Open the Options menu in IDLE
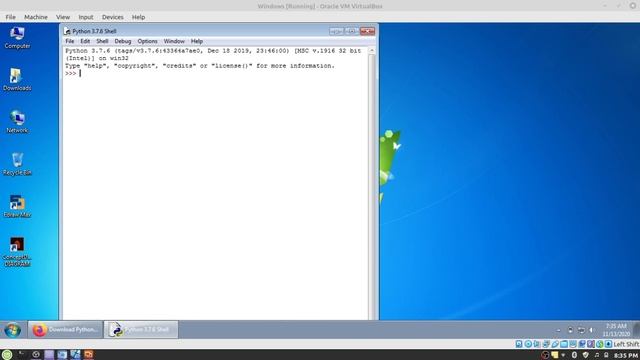Viewport: 640px width, 360px height. [x=147, y=41]
